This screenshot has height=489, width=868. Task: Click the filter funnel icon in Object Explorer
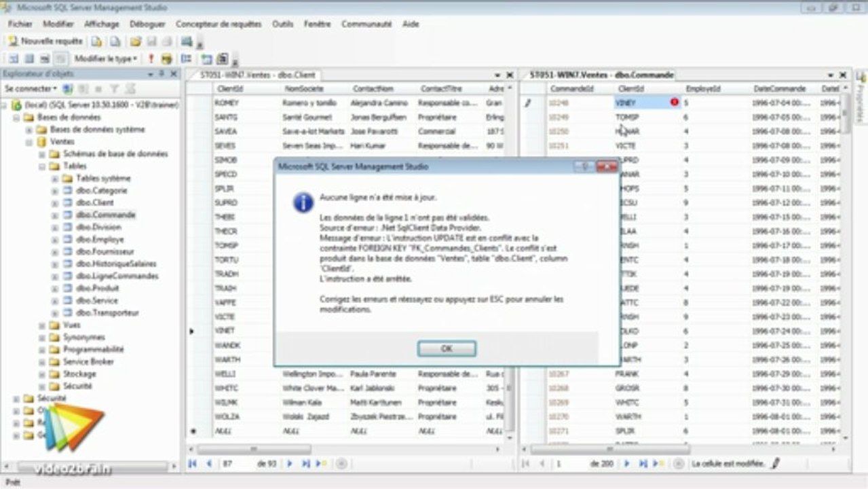click(x=115, y=89)
